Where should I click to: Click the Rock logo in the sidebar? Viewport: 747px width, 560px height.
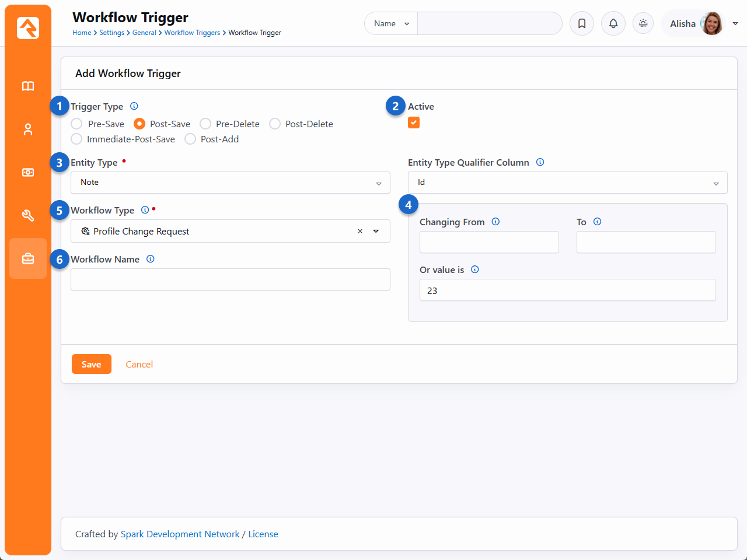[28, 28]
